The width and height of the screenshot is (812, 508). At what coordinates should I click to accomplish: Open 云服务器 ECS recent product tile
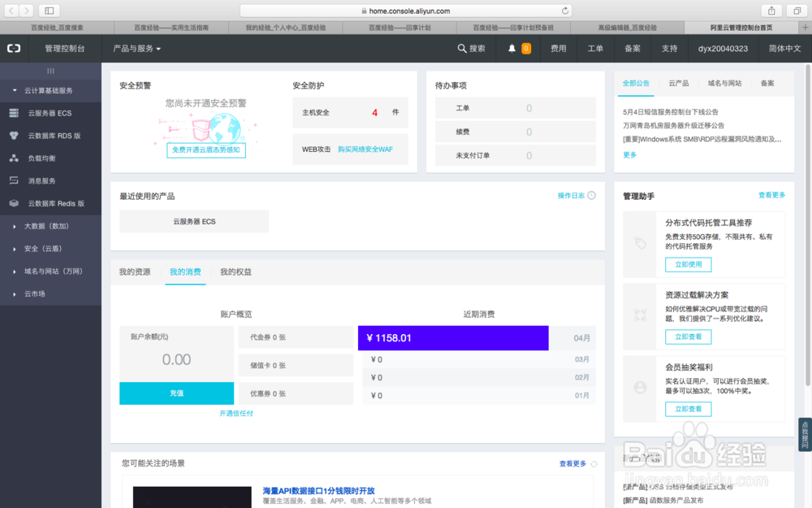pos(194,221)
